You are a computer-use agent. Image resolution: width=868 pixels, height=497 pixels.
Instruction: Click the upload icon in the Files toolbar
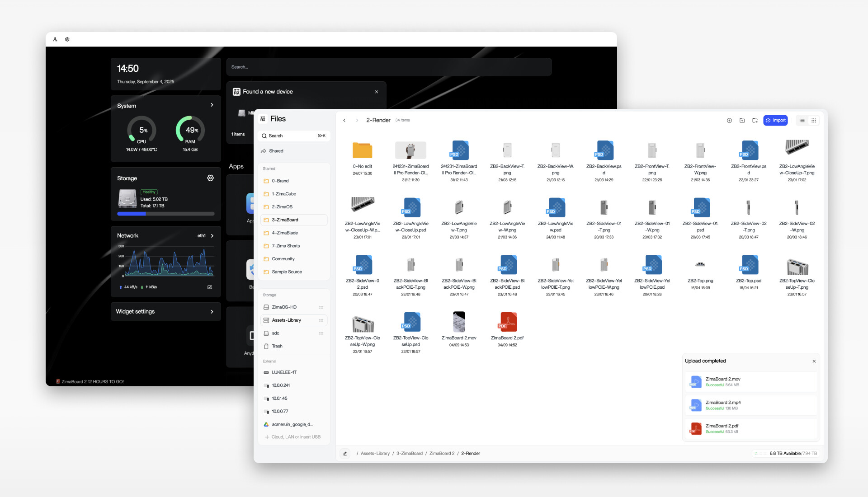tap(729, 121)
